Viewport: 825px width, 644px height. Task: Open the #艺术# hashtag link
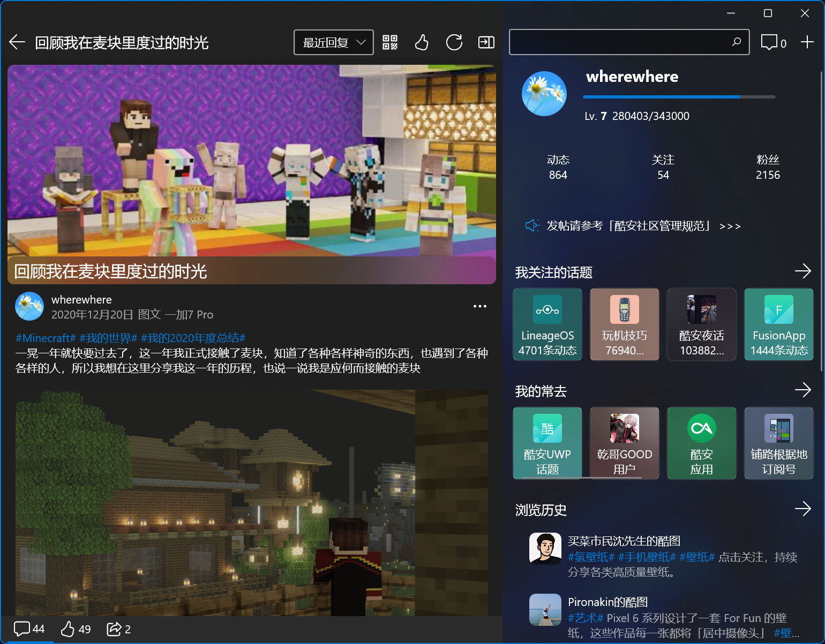pos(586,618)
